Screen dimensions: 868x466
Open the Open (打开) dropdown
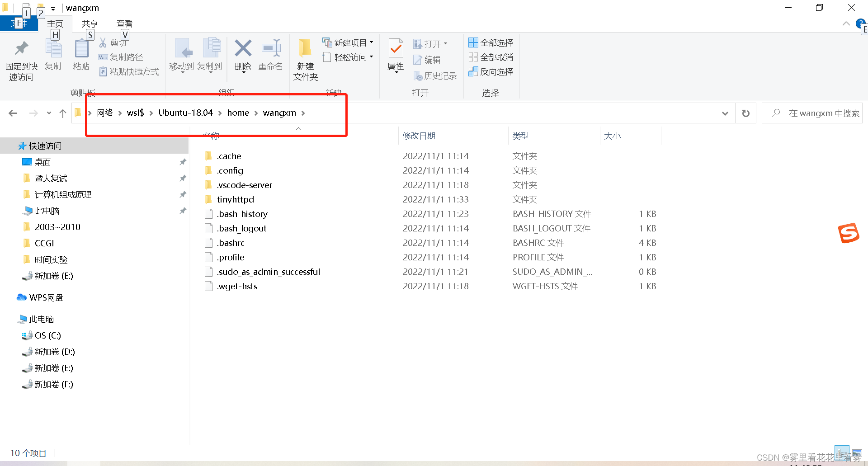coord(430,44)
